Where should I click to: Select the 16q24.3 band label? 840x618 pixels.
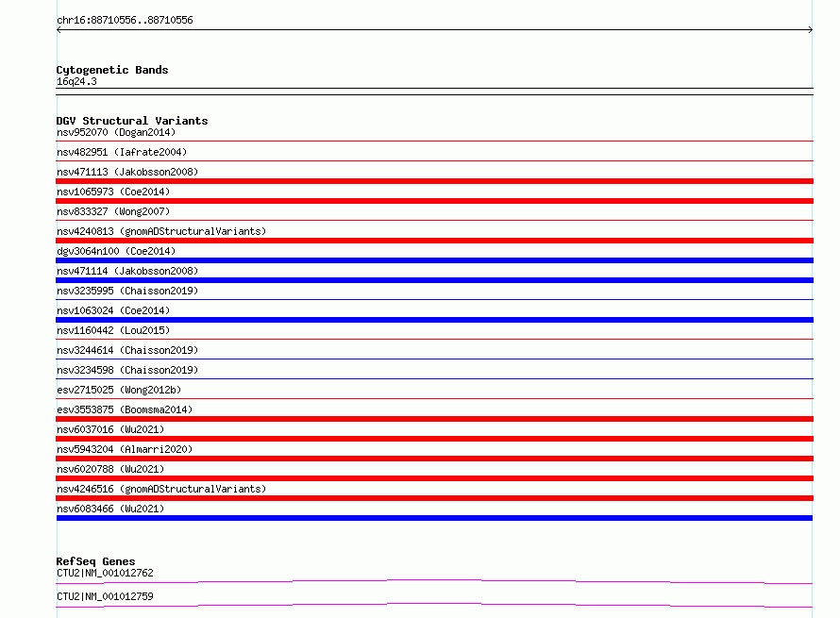click(x=76, y=81)
